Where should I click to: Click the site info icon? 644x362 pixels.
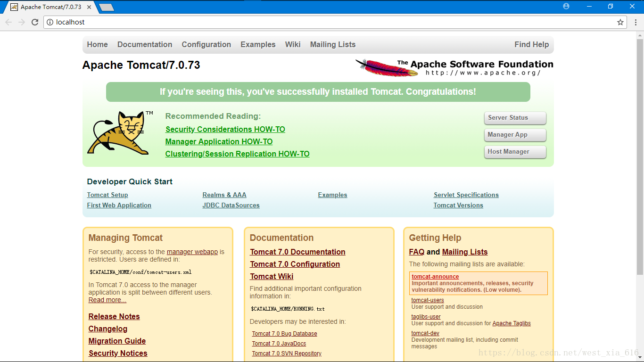point(50,22)
